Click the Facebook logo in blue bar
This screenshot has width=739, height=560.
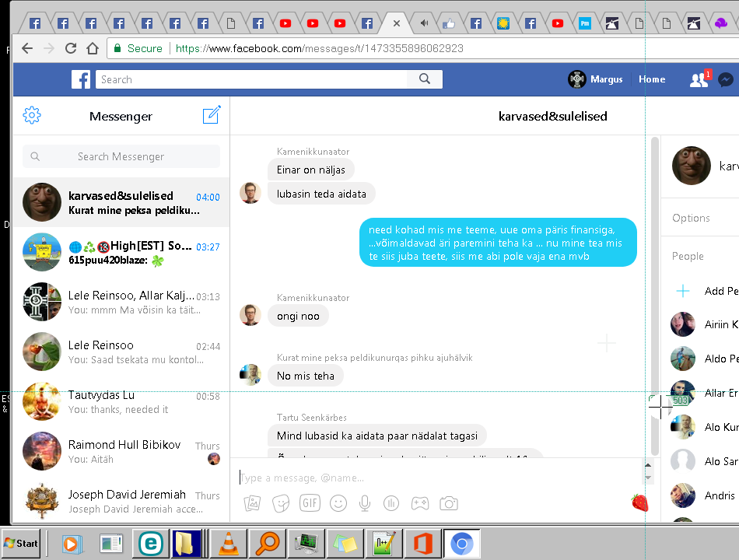tap(81, 79)
